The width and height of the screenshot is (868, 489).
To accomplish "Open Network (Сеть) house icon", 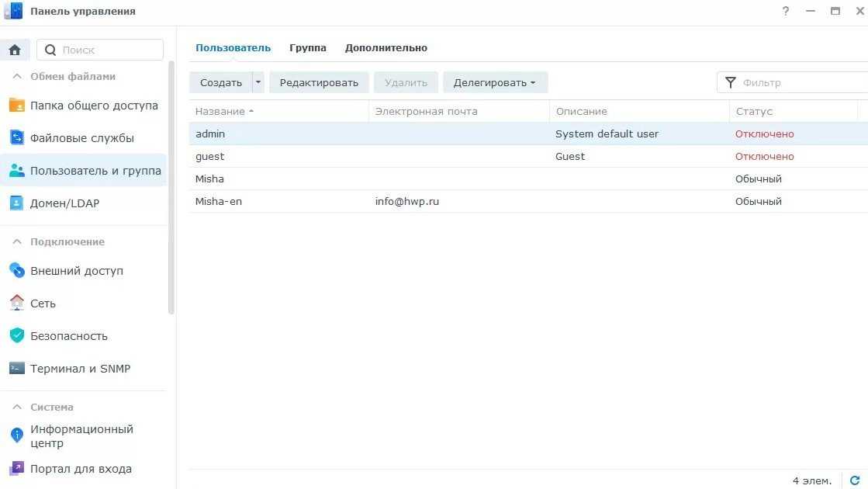I will (17, 303).
